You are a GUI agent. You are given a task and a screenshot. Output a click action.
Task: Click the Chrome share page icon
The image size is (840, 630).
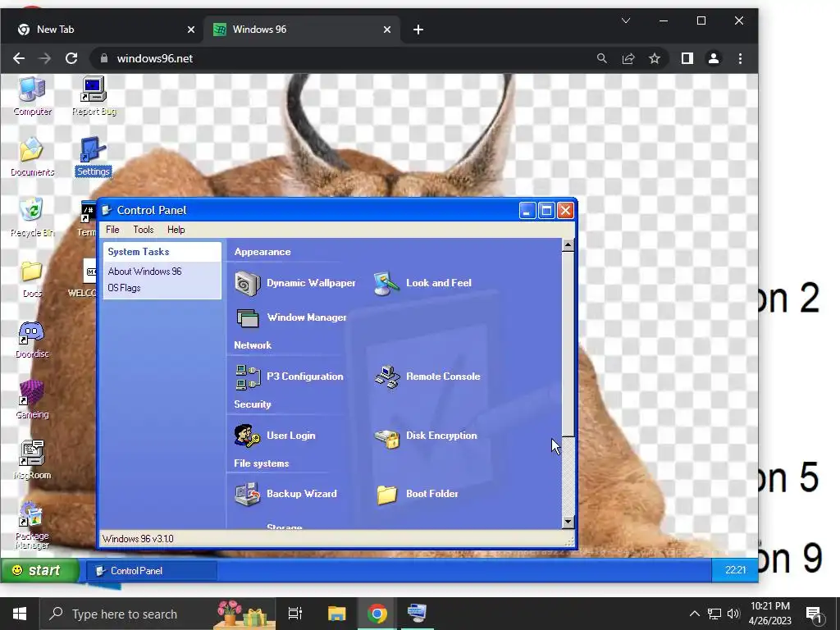pos(628,58)
